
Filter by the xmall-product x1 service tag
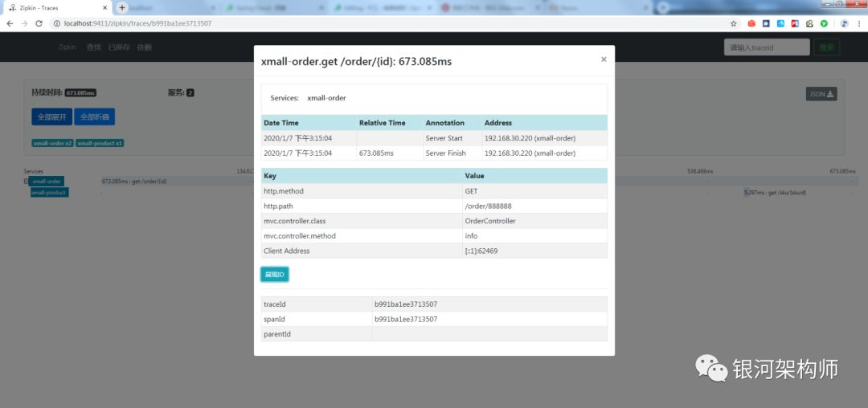point(100,143)
